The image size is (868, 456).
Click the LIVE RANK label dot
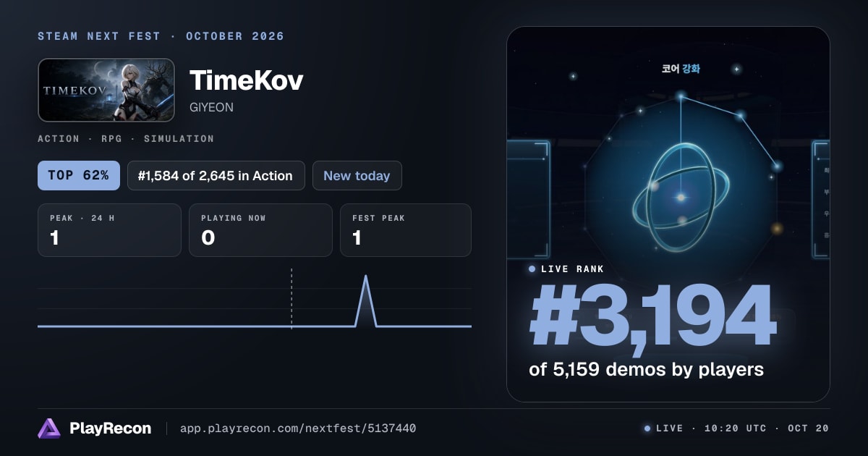point(532,269)
